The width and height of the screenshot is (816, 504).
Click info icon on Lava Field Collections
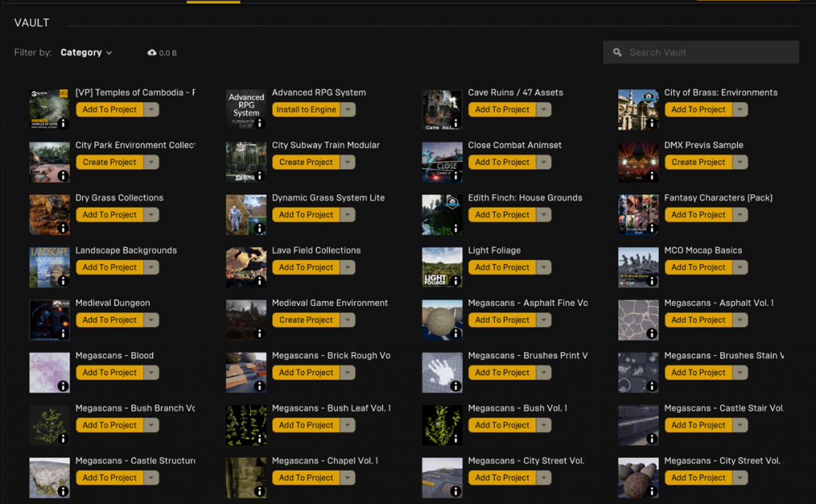(x=259, y=281)
